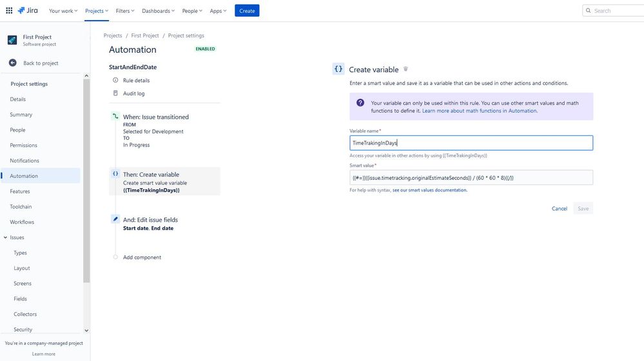Open the People dropdown in top nav
Image resolution: width=644 pixels, height=361 pixels.
click(x=192, y=11)
